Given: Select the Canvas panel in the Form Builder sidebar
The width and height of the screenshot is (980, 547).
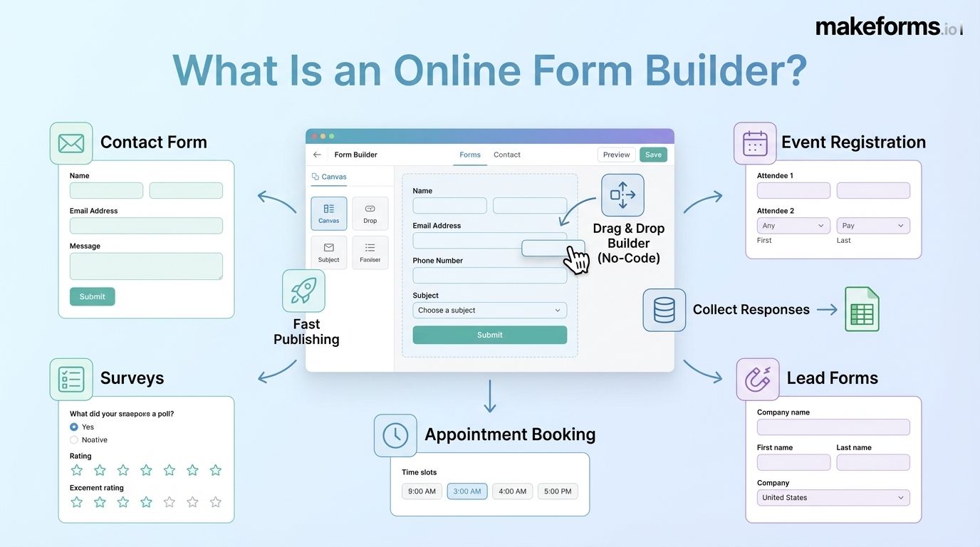Looking at the screenshot, I should pyautogui.click(x=328, y=212).
